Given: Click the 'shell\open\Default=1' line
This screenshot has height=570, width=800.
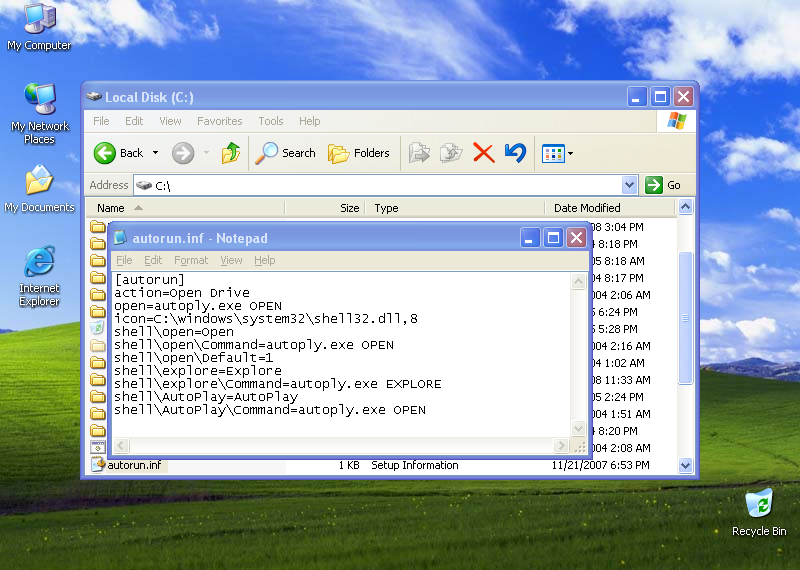Looking at the screenshot, I should (193, 358).
